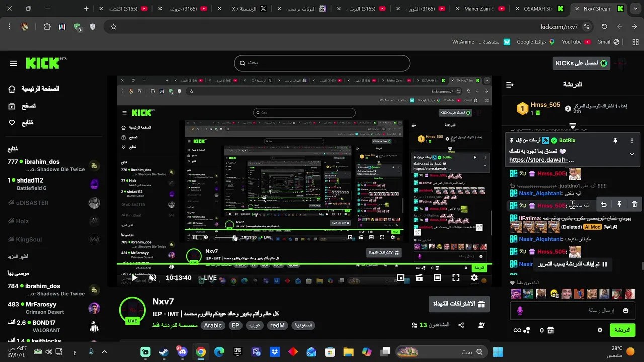Open shdad112 channel in sidebar
This screenshot has height=362, width=644.
point(53,184)
